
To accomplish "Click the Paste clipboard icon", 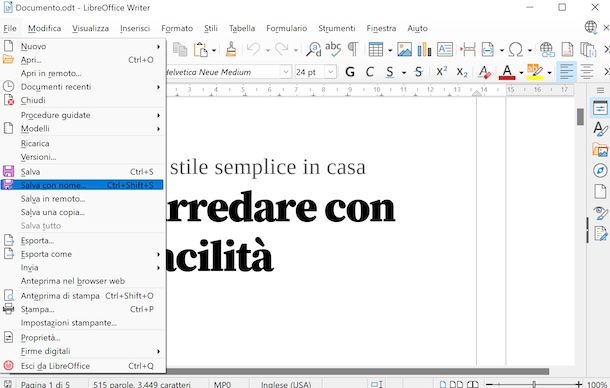I will 201,49.
